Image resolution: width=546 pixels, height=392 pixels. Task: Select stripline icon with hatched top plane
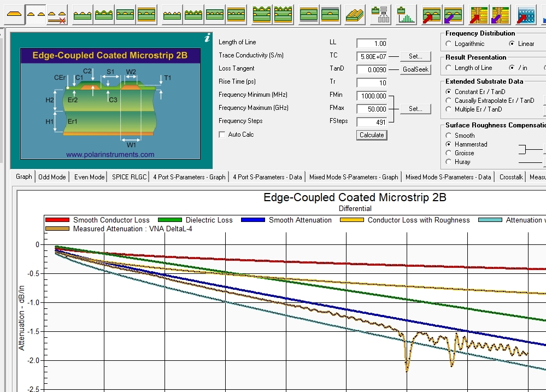click(330, 15)
